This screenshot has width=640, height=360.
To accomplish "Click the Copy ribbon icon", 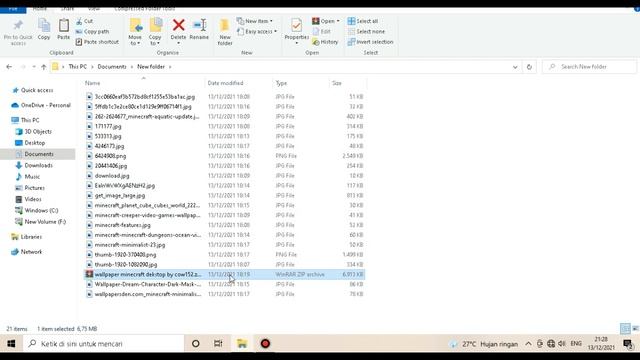I will click(44, 26).
